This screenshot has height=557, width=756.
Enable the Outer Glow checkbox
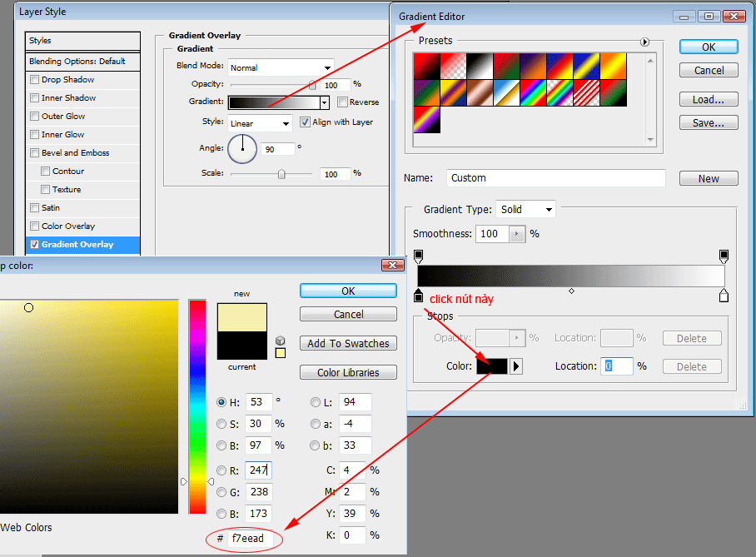(35, 117)
